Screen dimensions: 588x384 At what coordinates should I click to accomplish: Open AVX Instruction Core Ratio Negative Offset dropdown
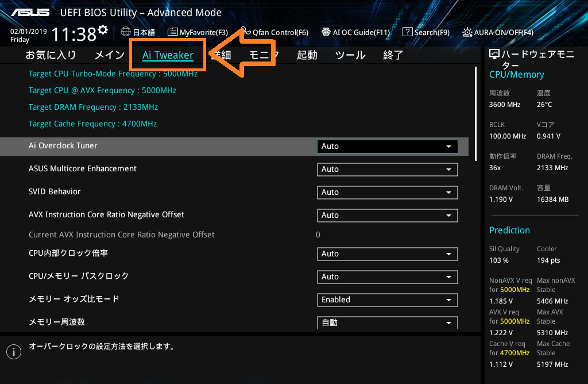(x=388, y=216)
